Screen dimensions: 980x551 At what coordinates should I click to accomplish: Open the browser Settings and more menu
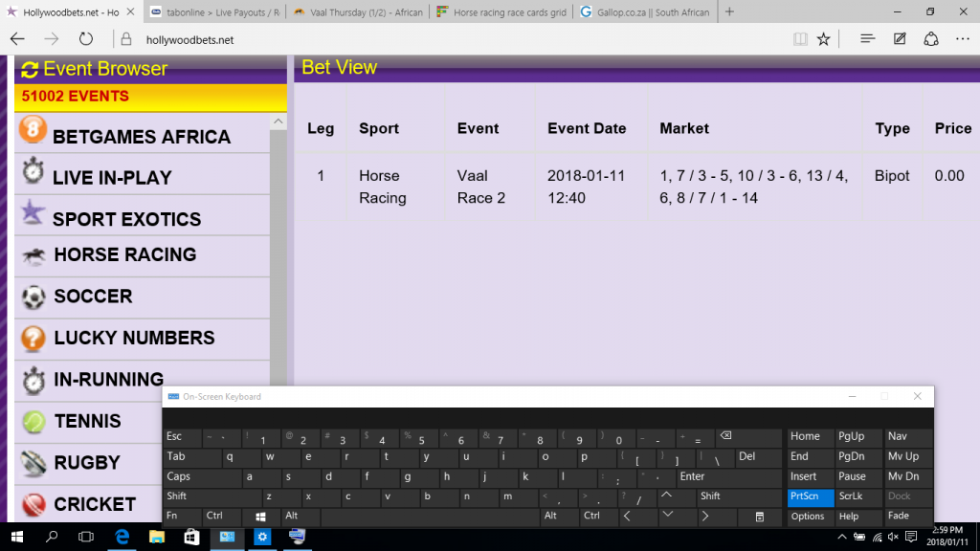coord(963,39)
